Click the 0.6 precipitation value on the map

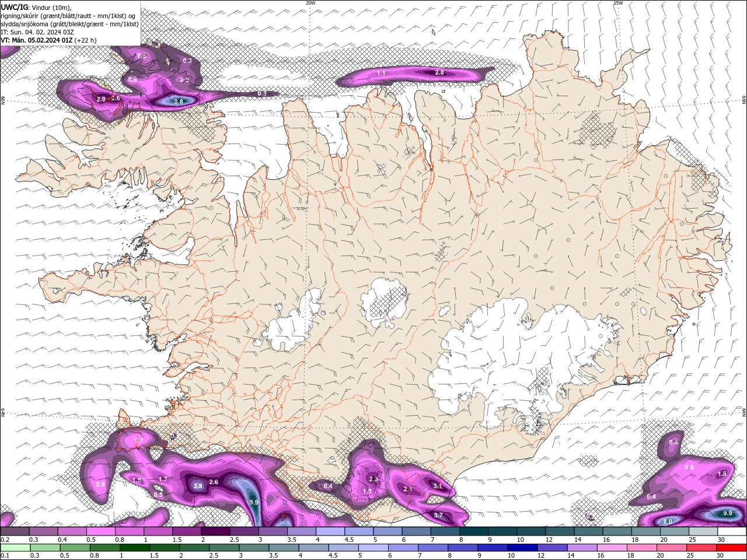tap(133, 79)
